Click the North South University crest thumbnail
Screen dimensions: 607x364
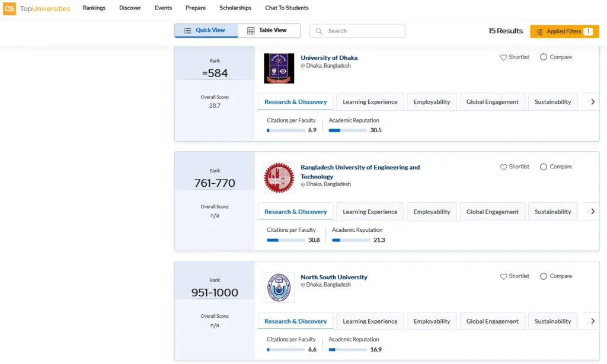tap(279, 288)
